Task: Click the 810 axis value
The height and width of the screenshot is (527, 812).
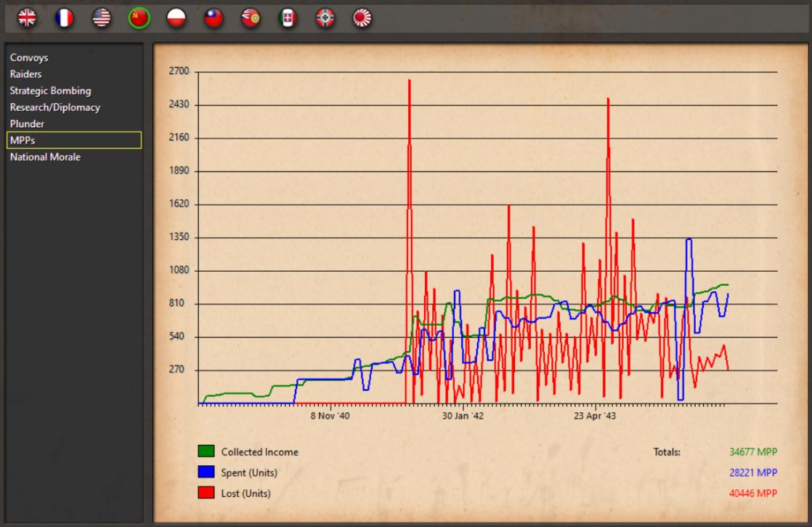Action: pyautogui.click(x=176, y=303)
